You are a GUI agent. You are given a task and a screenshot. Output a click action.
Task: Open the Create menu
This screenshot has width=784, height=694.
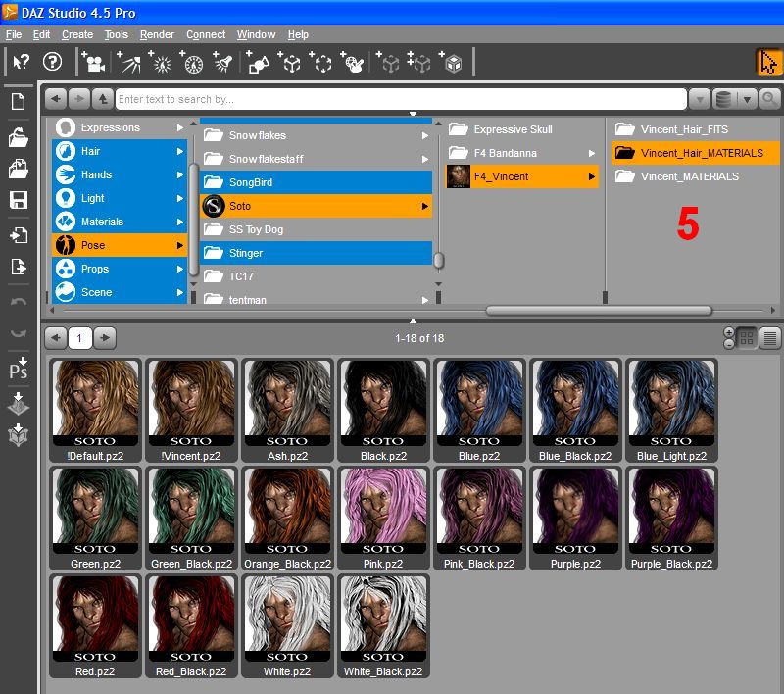point(77,34)
